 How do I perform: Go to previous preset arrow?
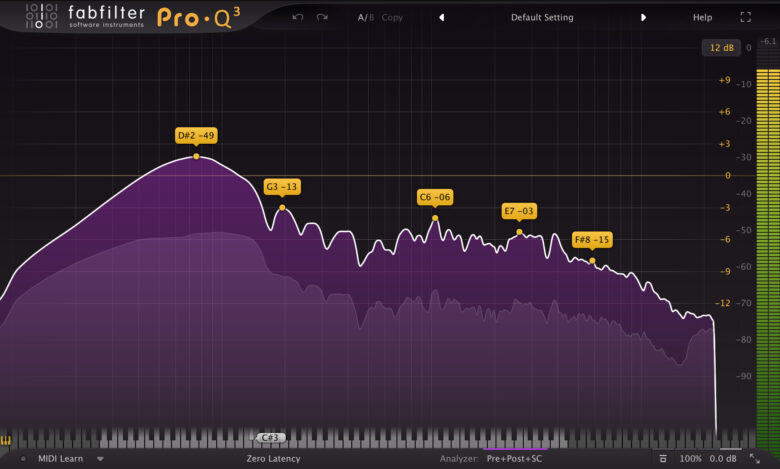tap(441, 17)
